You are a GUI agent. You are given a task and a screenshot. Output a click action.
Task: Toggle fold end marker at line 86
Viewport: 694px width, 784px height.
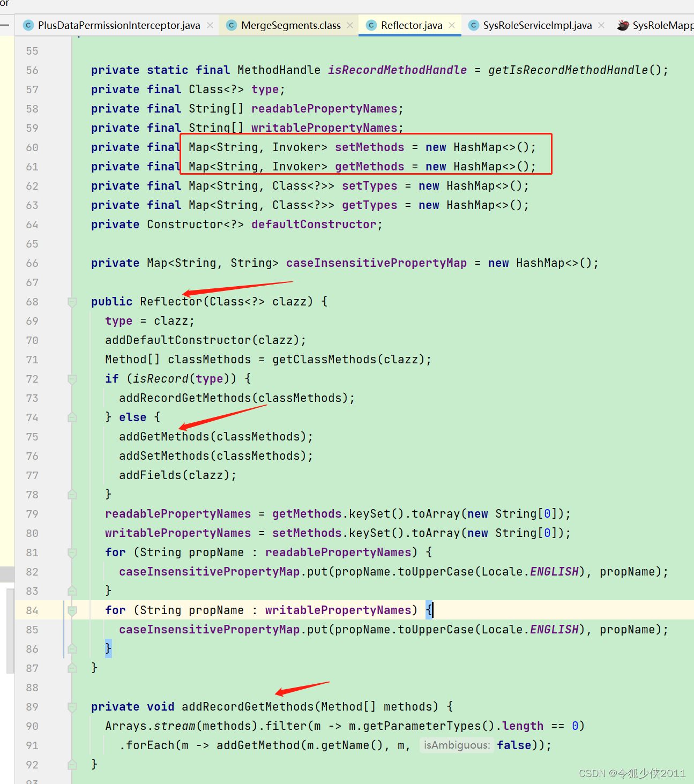coord(72,649)
